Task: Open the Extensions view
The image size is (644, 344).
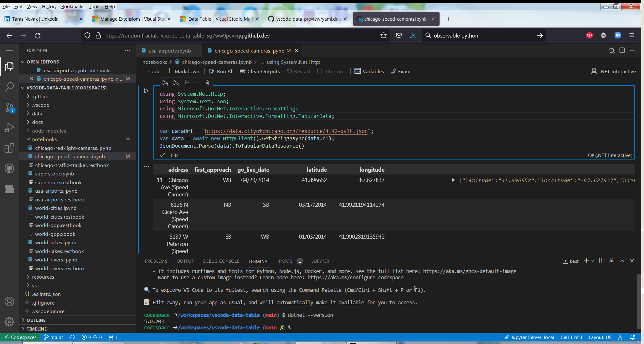Action: click(9, 148)
